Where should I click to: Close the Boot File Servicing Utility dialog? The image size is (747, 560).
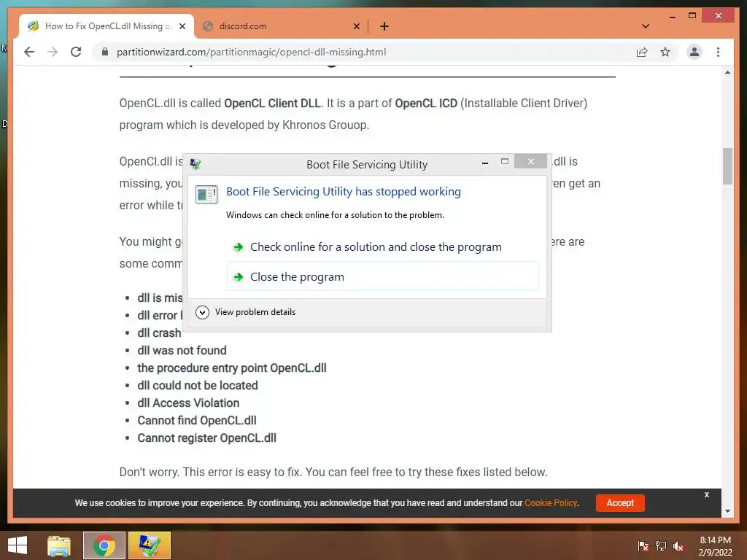point(531,161)
